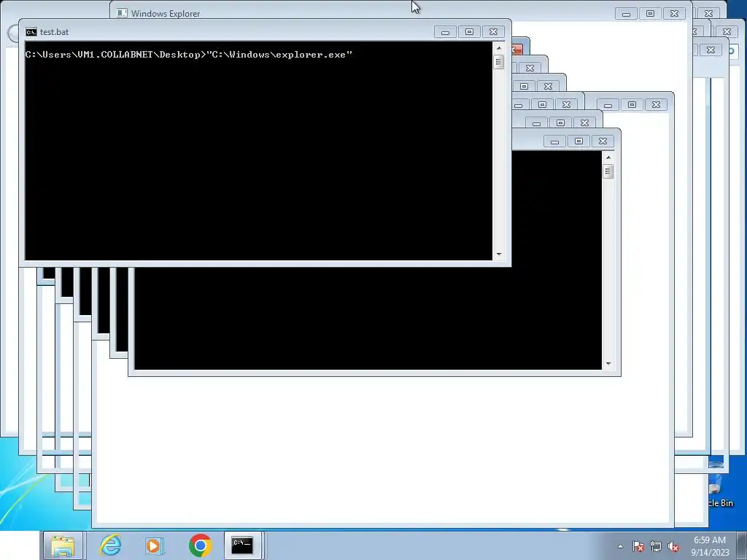The image size is (747, 560).
Task: Select the Command Prompt taskbar button
Action: point(242,545)
